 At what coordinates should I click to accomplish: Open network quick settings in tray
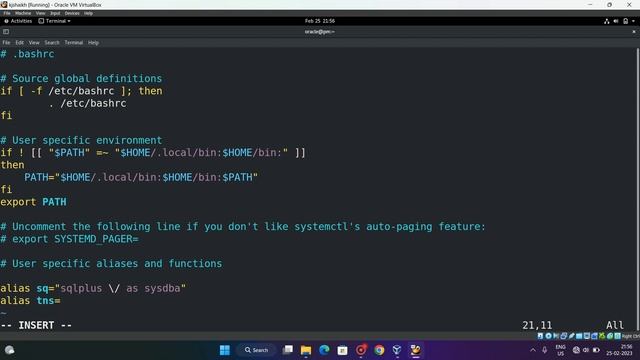click(x=576, y=350)
